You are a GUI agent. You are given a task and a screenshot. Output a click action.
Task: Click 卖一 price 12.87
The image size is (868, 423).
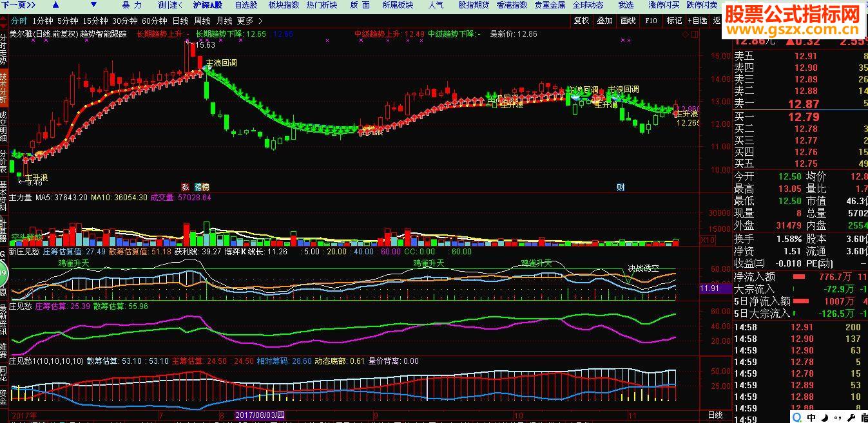point(804,104)
